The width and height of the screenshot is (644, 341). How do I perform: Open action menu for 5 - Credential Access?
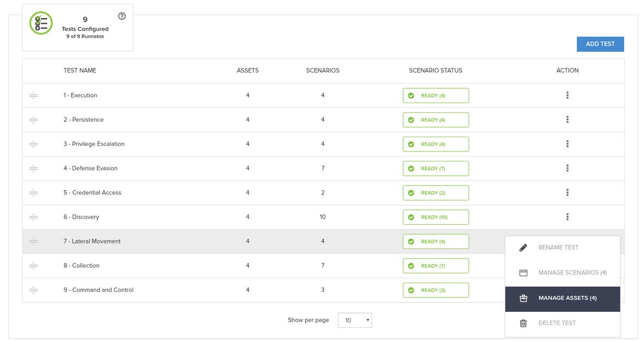click(x=567, y=192)
